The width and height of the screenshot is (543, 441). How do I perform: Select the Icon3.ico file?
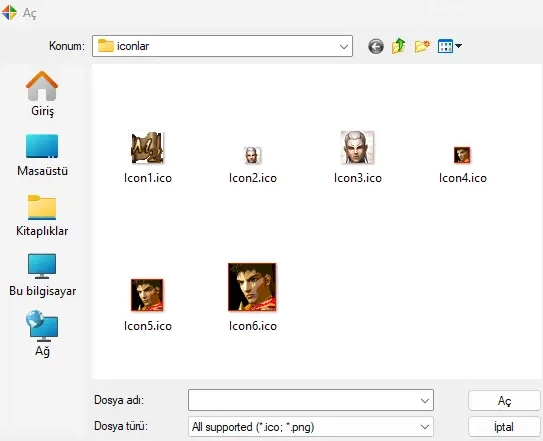[x=357, y=157]
